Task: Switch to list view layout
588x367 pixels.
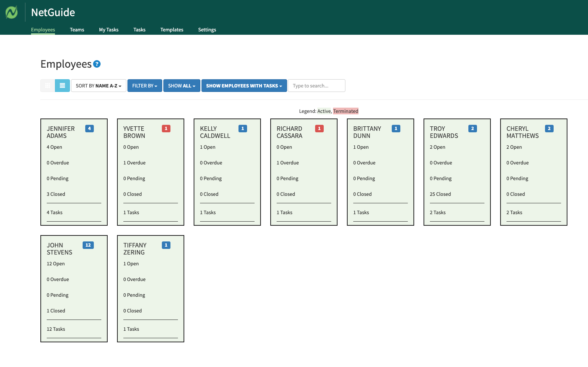Action: click(x=62, y=86)
